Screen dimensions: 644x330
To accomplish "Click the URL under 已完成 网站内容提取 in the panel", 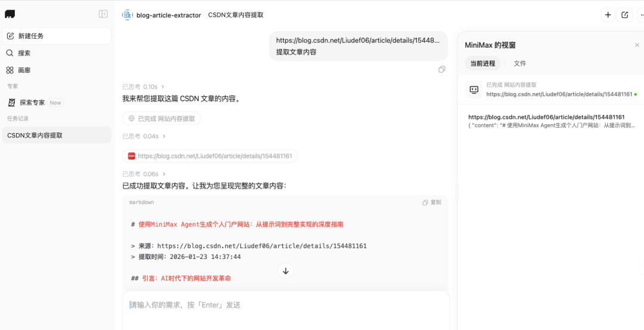I will click(559, 94).
